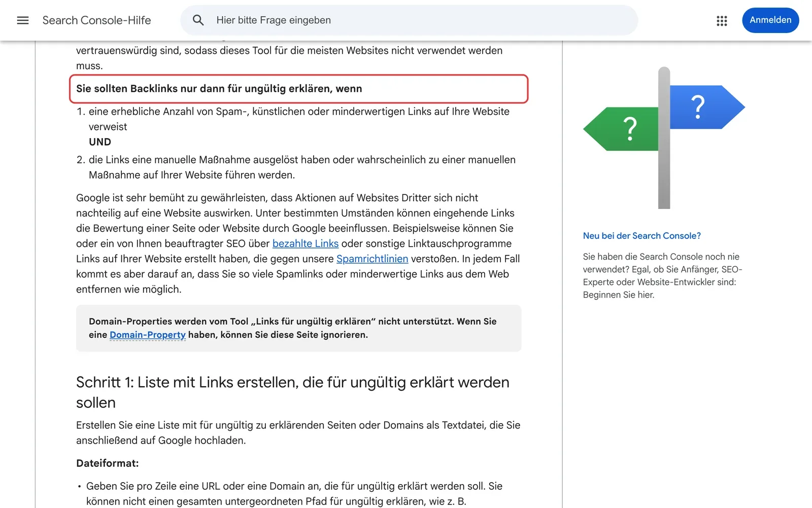Click list item 'die Links eine manuelle Maßnahme'

click(x=302, y=167)
